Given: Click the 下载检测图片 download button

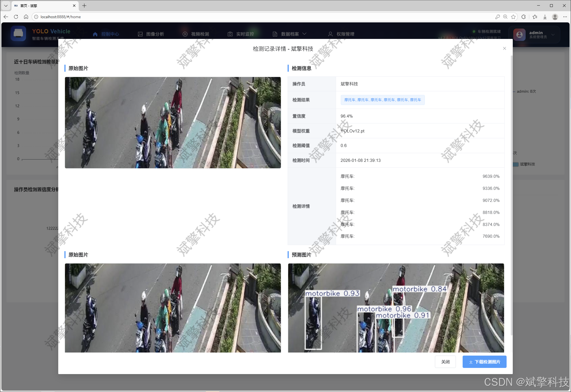Looking at the screenshot, I should coord(484,362).
